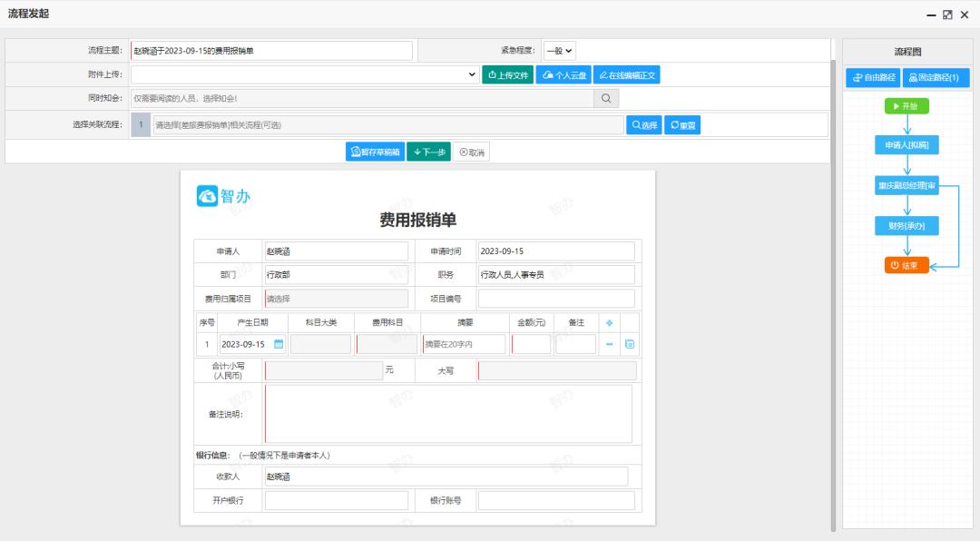Click 暂存草稿箱 draft box icon
The image size is (980, 541).
click(357, 152)
